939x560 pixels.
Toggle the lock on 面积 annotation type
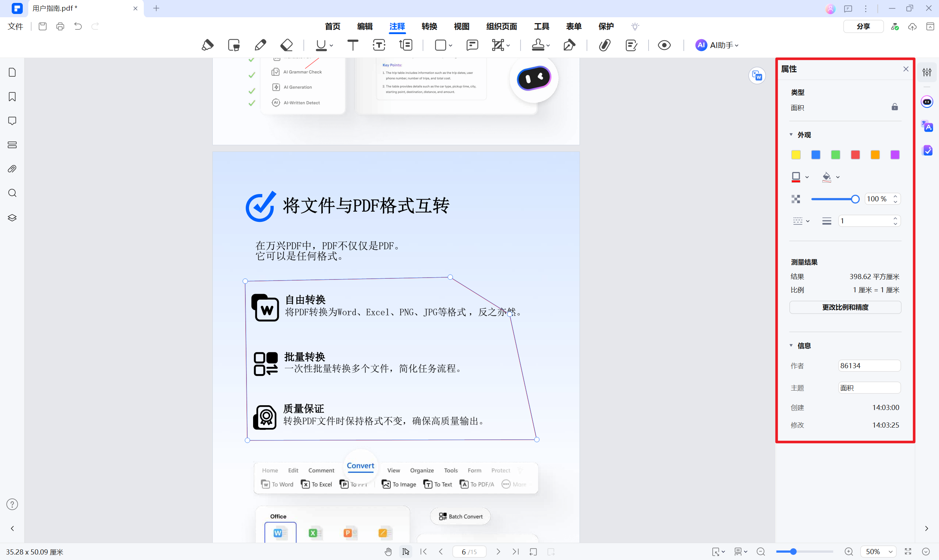[x=894, y=107]
